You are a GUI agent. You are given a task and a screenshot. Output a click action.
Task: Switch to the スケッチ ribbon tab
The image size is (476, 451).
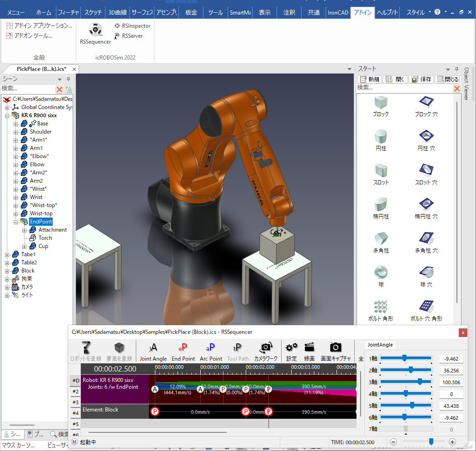click(93, 12)
